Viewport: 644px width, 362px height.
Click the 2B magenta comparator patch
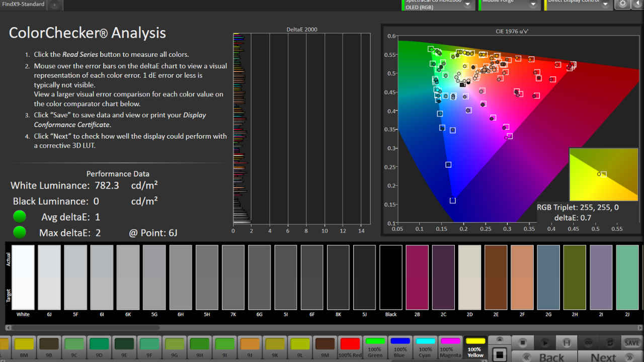coord(417,277)
